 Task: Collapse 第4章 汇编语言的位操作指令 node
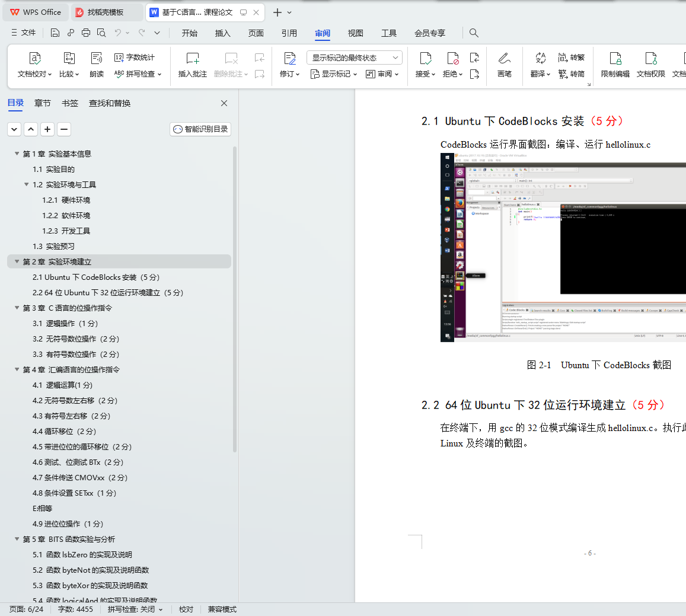17,370
